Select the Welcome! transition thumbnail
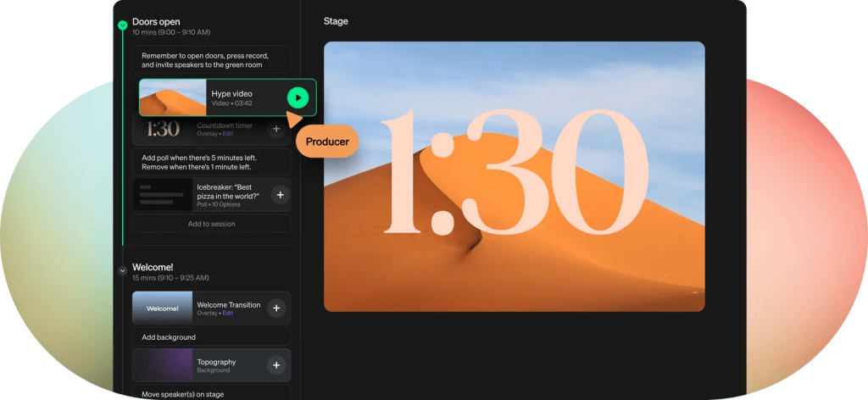 tap(163, 308)
